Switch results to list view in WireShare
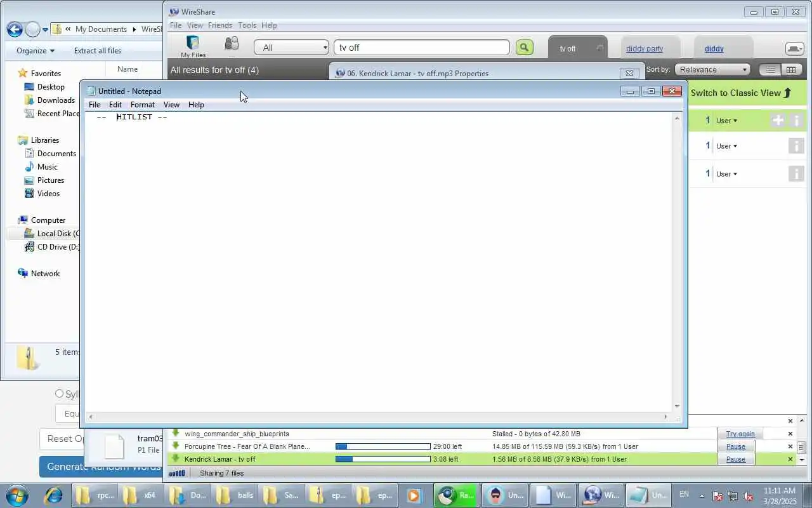Screen dimensions: 812x508 pos(770,70)
